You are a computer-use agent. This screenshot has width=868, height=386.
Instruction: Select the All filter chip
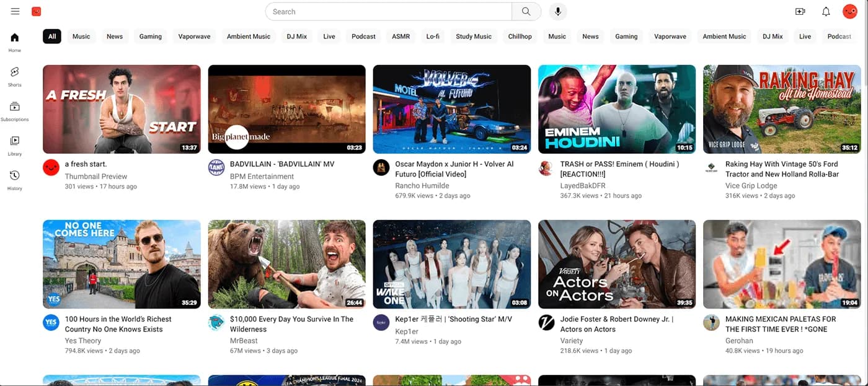point(52,37)
